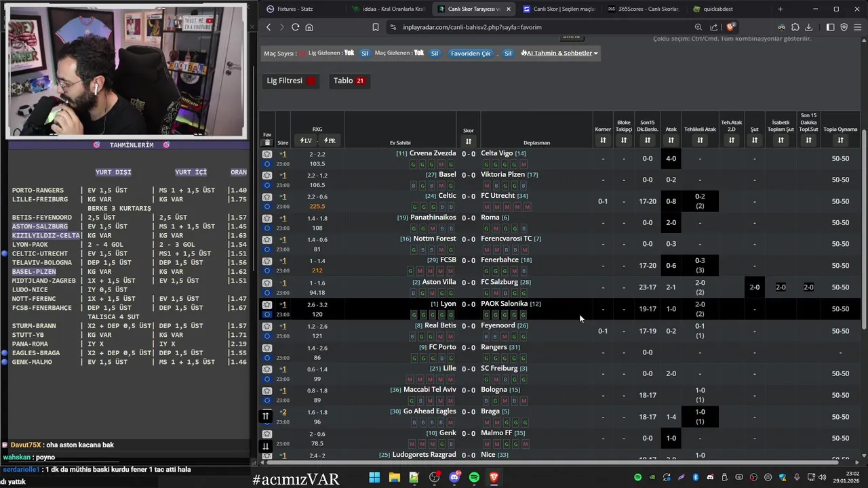Click the up-arrows control beside Go Ahead Eagles

pyautogui.click(x=266, y=416)
